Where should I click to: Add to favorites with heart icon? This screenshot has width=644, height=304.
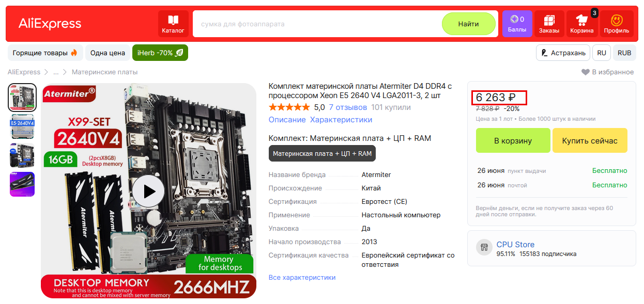pos(585,72)
